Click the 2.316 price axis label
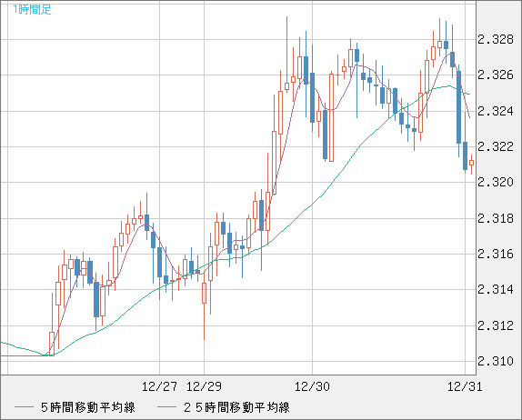Screen dimensions: 522x420 (496, 255)
